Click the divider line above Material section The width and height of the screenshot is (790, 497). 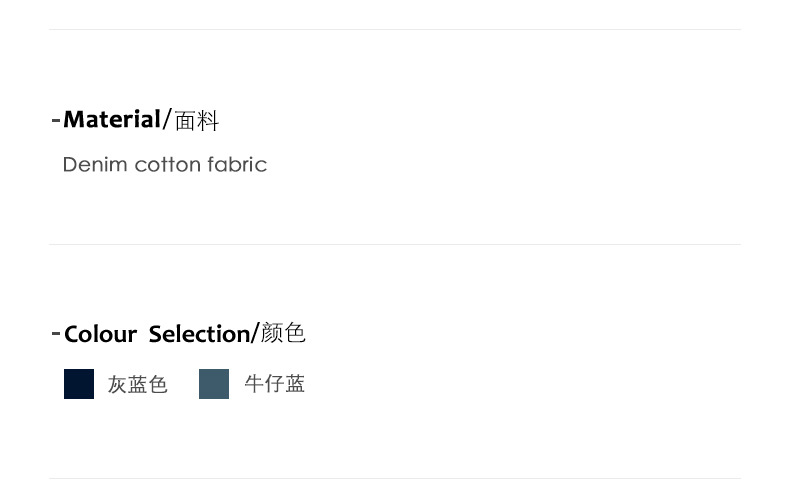[x=394, y=30]
